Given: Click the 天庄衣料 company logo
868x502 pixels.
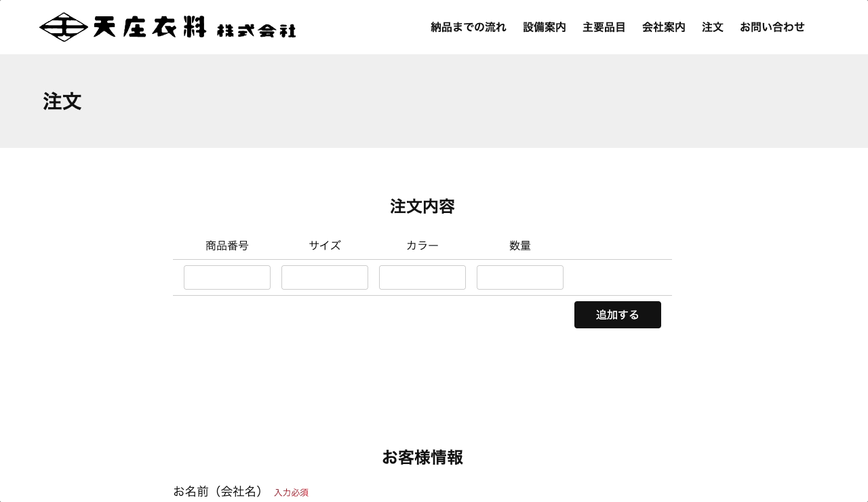Looking at the screenshot, I should pos(167,27).
